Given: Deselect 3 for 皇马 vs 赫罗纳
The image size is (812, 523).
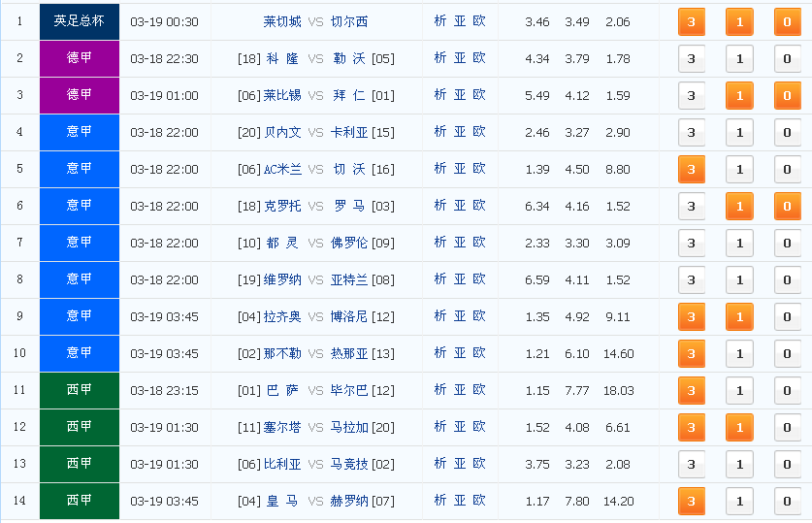Looking at the screenshot, I should pos(692,502).
